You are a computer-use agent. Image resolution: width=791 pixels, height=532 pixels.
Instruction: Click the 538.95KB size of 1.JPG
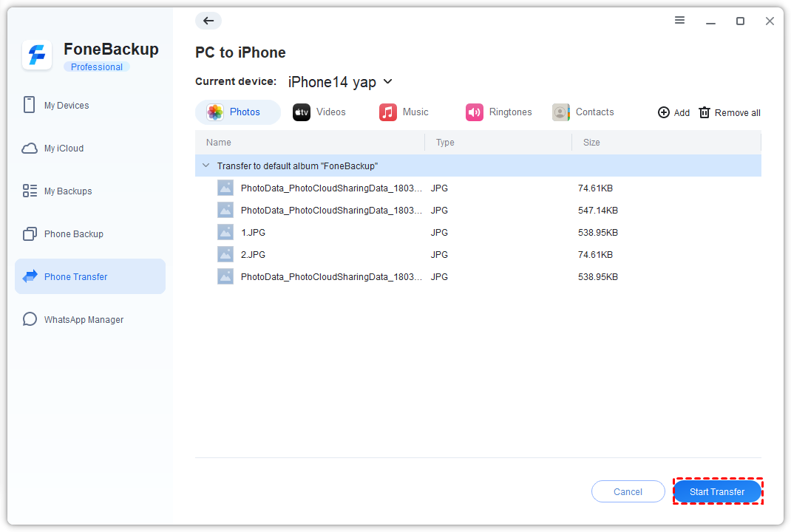point(598,233)
